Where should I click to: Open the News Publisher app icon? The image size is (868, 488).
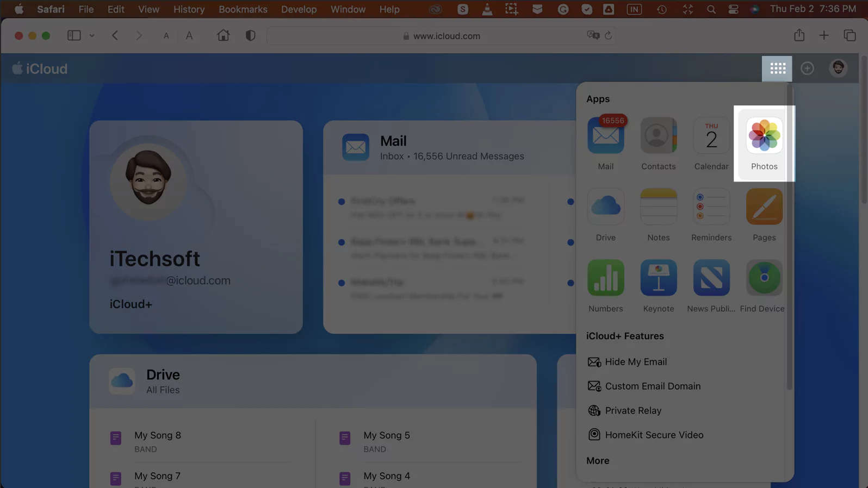[711, 278]
